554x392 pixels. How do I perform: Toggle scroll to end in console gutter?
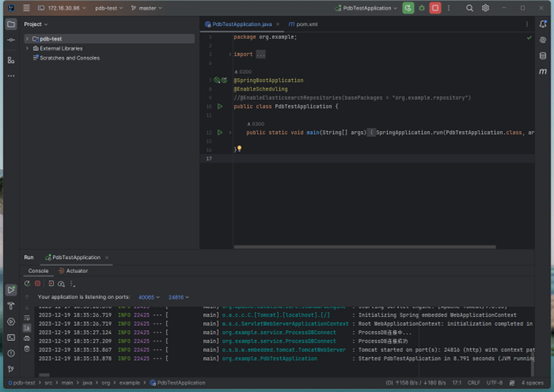point(27,328)
